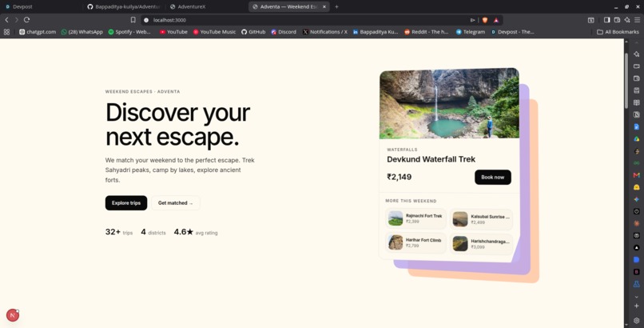This screenshot has width=644, height=328.
Task: Open the Gemini sparkle icon in sidebar
Action: 636,199
